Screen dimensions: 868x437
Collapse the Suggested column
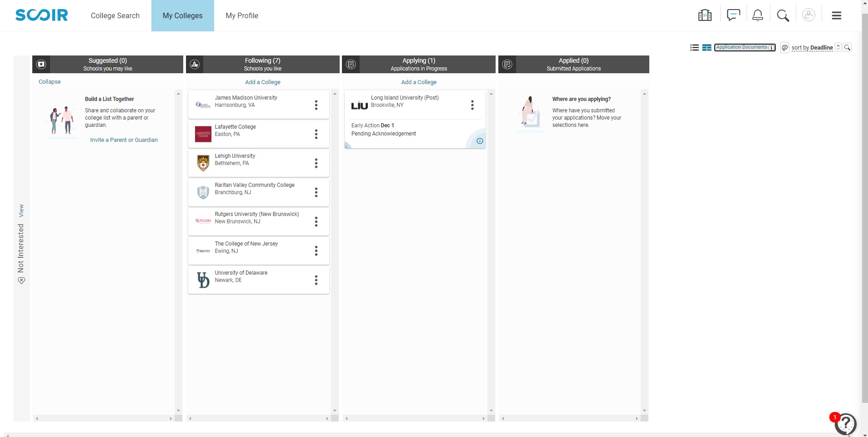[x=50, y=82]
